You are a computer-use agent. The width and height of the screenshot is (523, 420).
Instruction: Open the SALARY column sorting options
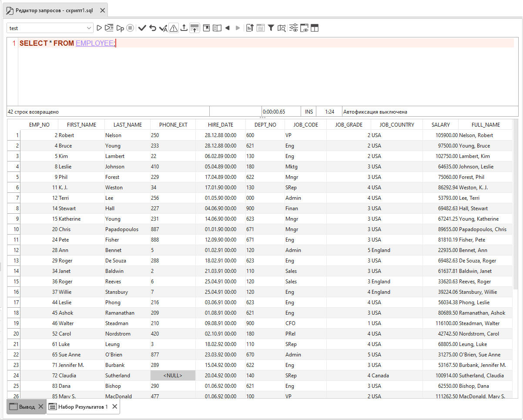(x=440, y=124)
